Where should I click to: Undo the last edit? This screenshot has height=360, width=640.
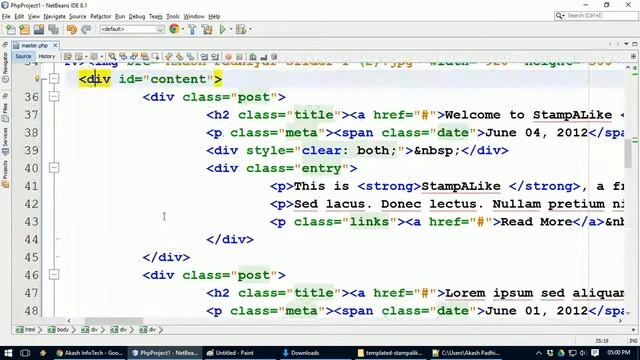72,29
